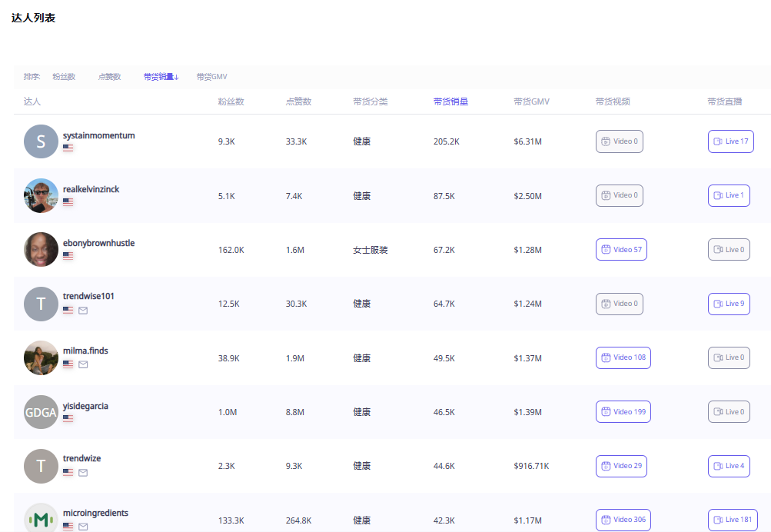
Task: Click the envelope icon under milma.finds
Action: tap(83, 364)
